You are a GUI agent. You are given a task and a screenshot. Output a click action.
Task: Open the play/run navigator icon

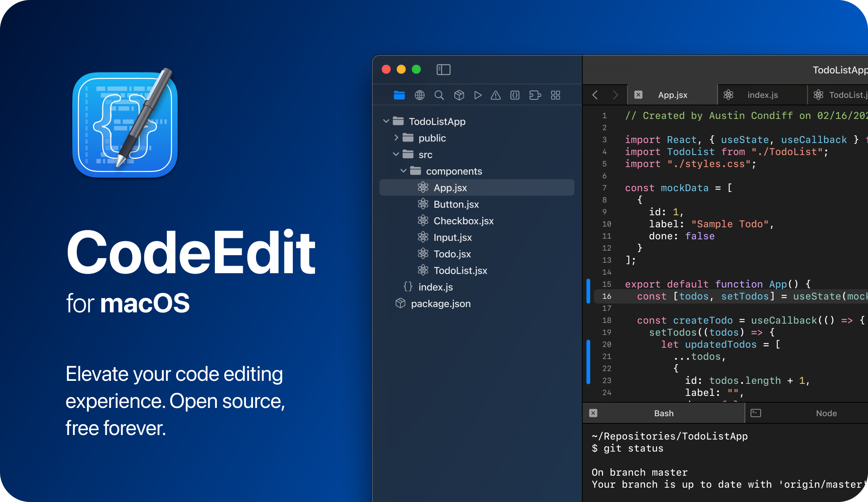(478, 95)
